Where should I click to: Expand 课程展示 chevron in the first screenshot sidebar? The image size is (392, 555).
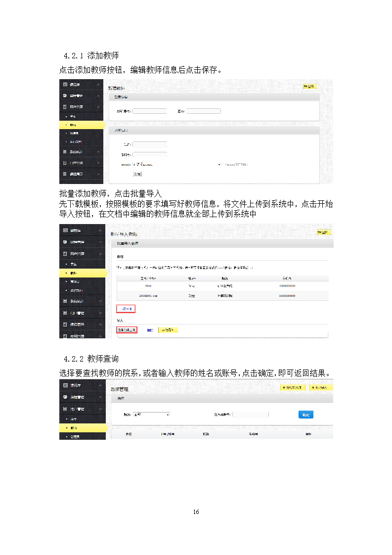[98, 174]
